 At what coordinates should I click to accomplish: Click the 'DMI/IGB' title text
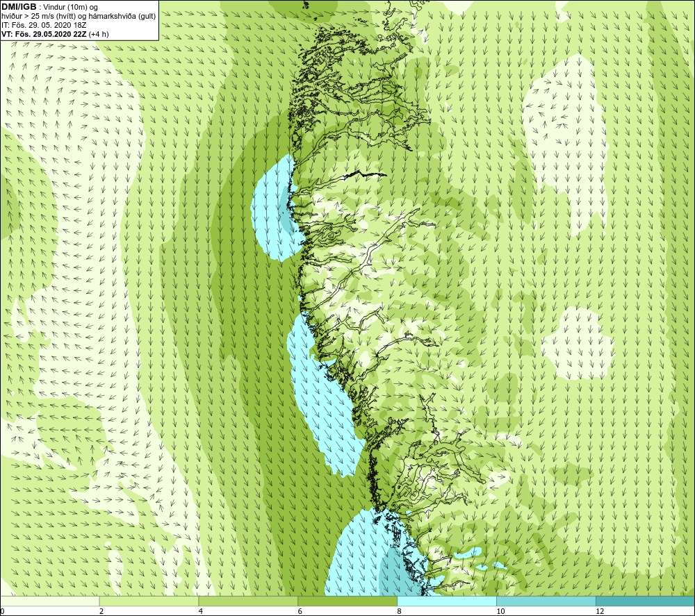(19, 7)
